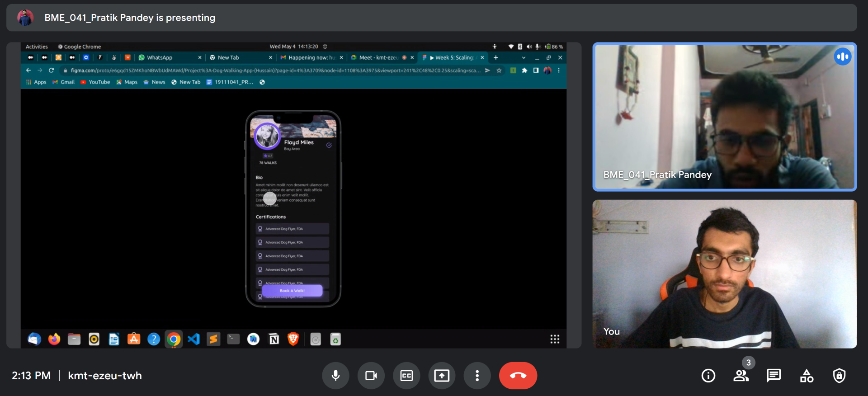Reload the Figma prototype page

pyautogui.click(x=52, y=70)
